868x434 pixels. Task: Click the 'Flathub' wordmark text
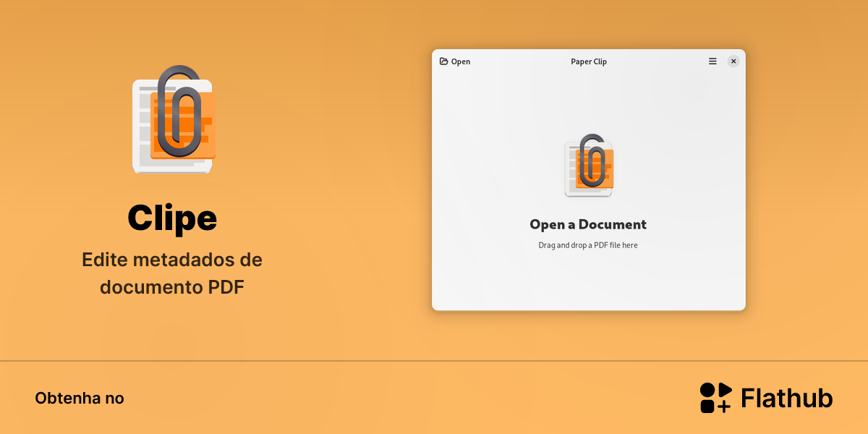coord(787,398)
